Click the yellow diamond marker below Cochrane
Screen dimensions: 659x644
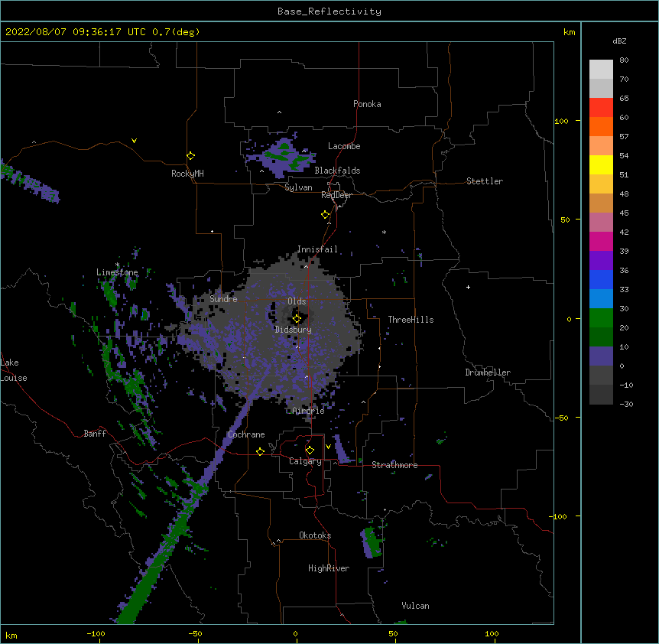click(260, 451)
